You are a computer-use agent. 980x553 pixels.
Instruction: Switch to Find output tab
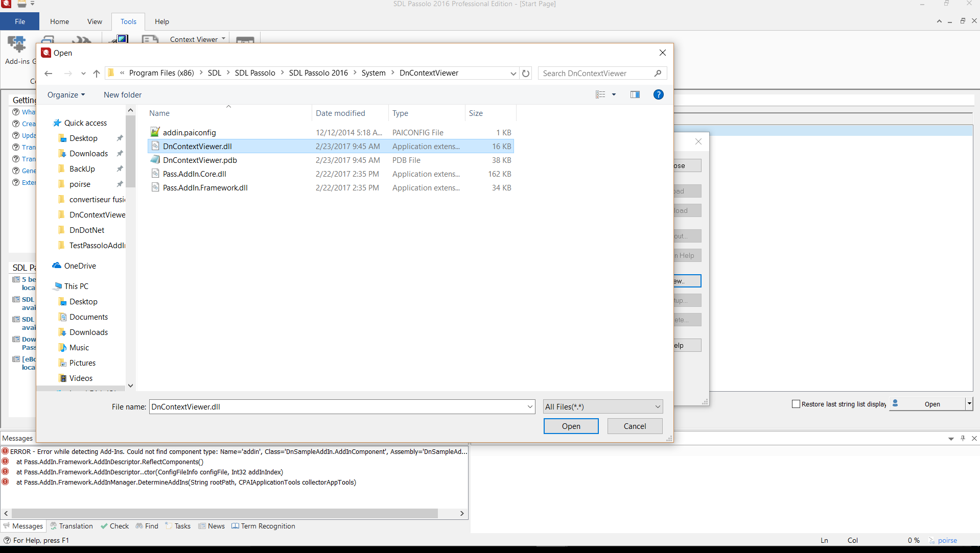[x=147, y=526]
